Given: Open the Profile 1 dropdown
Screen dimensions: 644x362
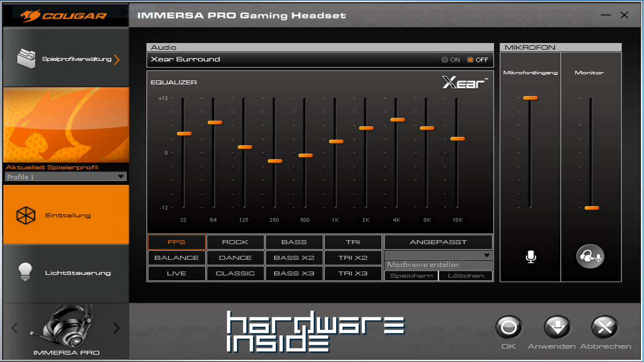Looking at the screenshot, I should click(65, 176).
